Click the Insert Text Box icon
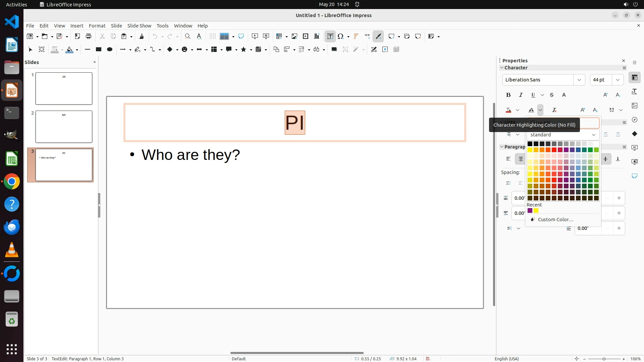 [x=330, y=37]
